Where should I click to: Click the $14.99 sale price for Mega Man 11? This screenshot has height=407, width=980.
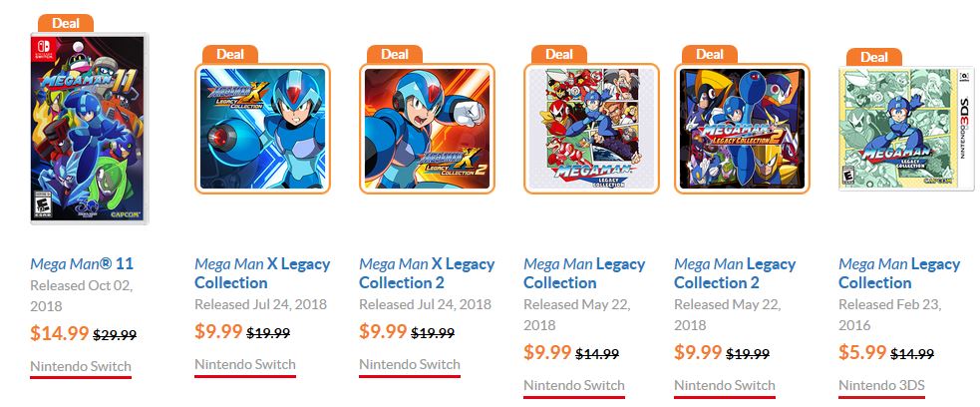tap(60, 333)
